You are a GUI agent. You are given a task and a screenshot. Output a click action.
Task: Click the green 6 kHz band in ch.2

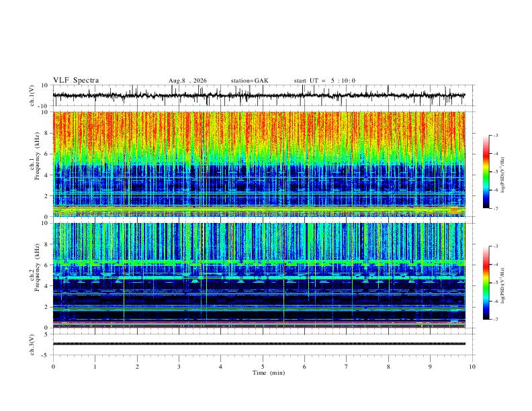[259, 263]
